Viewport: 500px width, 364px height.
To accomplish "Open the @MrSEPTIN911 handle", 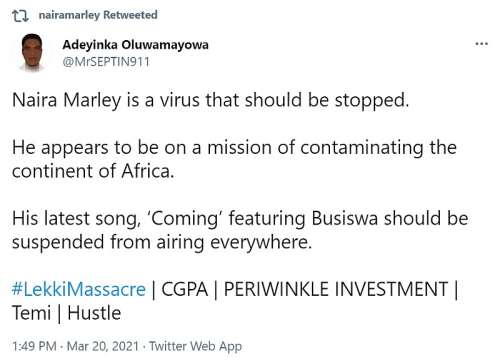I will pos(106,62).
